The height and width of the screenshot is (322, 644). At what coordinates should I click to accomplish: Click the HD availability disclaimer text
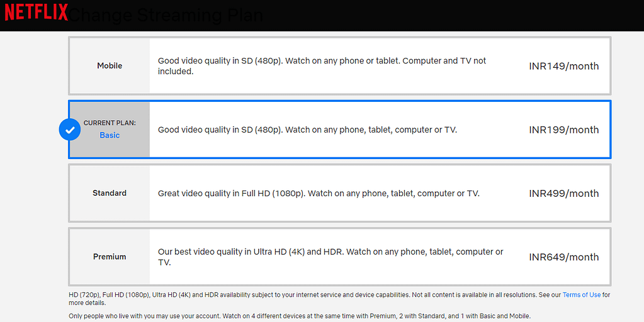pyautogui.click(x=339, y=299)
